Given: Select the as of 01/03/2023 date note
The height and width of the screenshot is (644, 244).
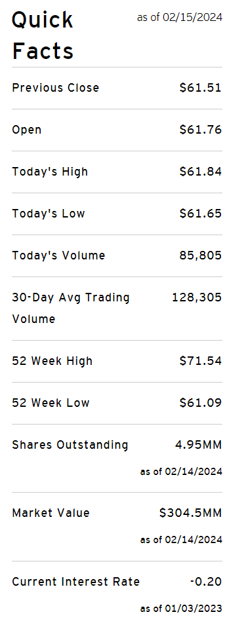Looking at the screenshot, I should click(181, 609).
